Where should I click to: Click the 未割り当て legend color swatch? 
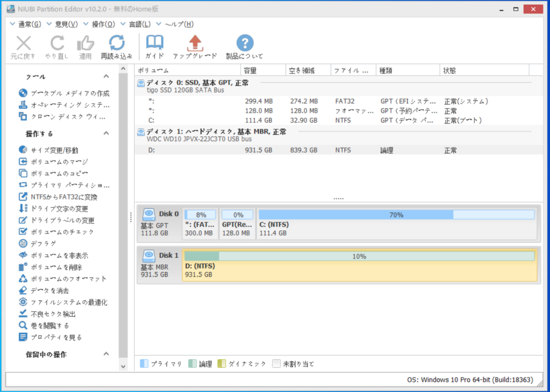(x=277, y=364)
